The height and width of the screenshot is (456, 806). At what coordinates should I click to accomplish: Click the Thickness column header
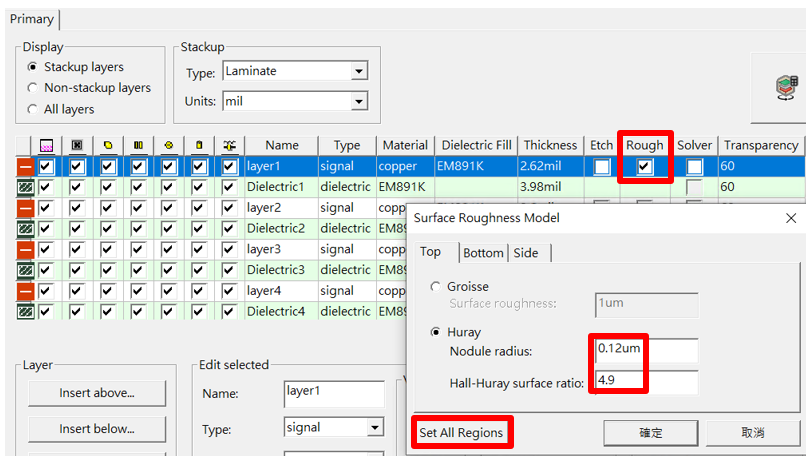tap(551, 145)
